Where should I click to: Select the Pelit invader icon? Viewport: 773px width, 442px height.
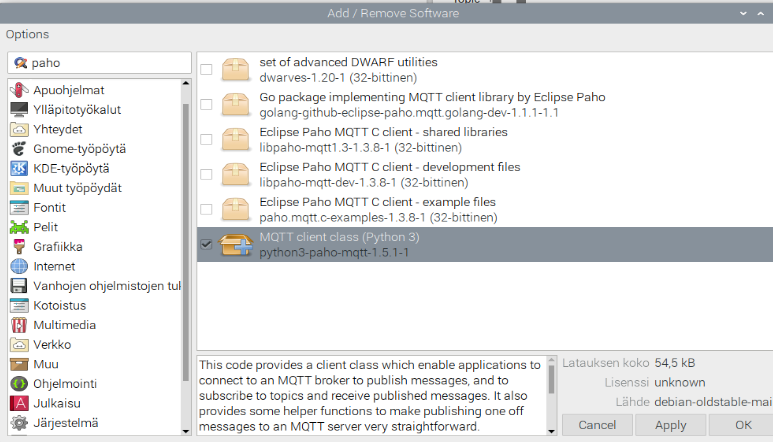click(19, 227)
